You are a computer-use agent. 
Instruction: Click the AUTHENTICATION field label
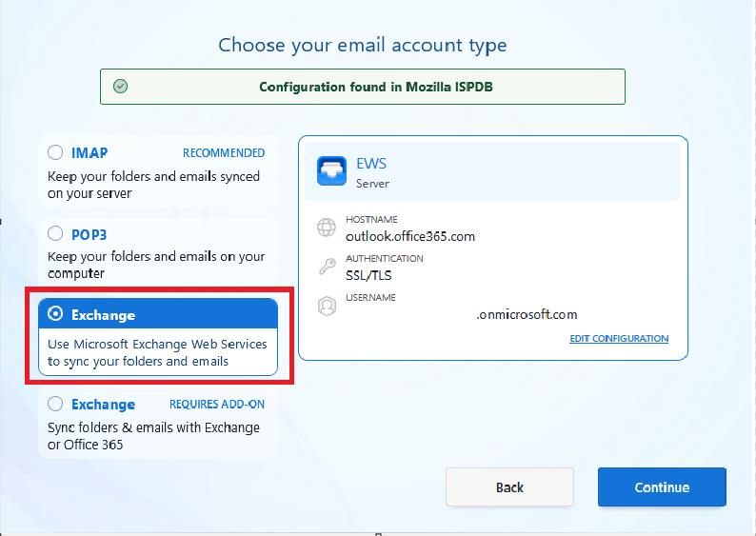click(385, 258)
